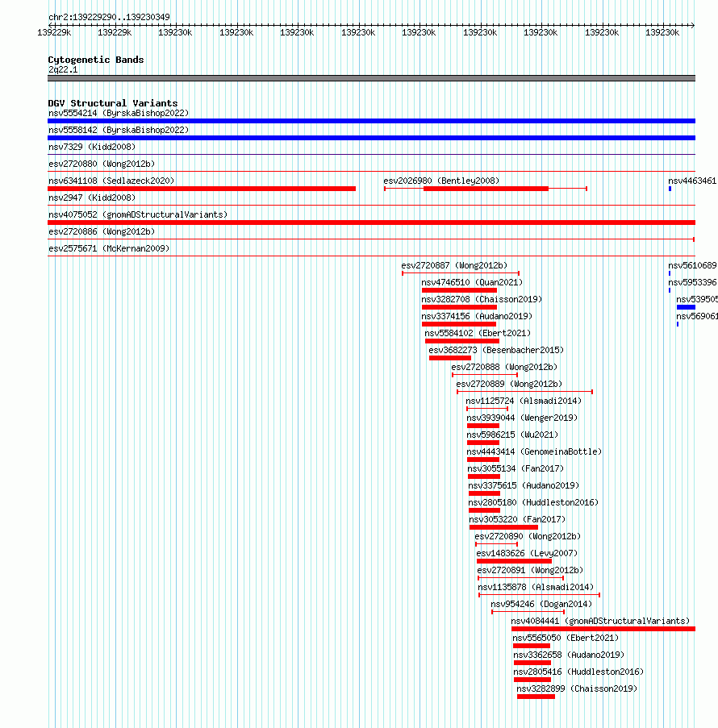This screenshot has height=728, width=718.
Task: Select the esv2575671 (McKernan2009) variant label
Action: coord(109,248)
